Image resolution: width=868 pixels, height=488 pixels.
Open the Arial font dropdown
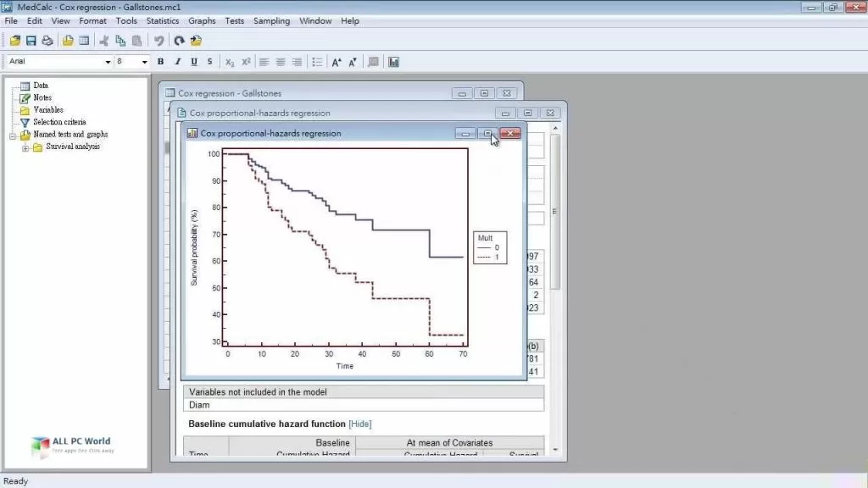108,62
